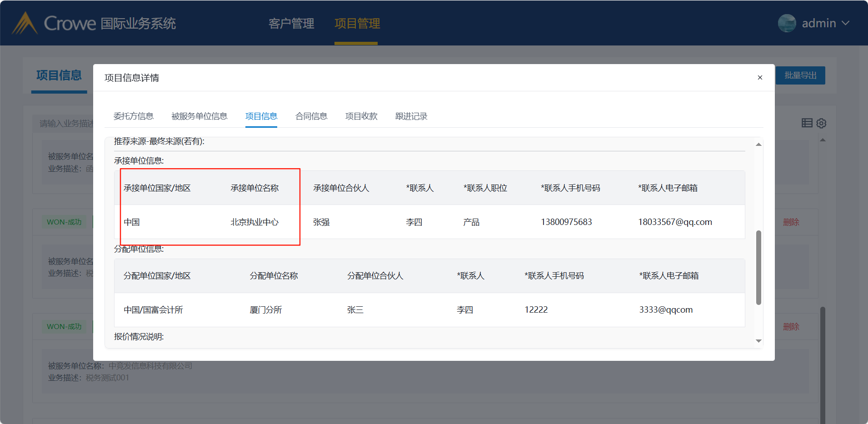Image resolution: width=868 pixels, height=424 pixels.
Task: Click the scroll up arrow in dialog
Action: (x=758, y=145)
